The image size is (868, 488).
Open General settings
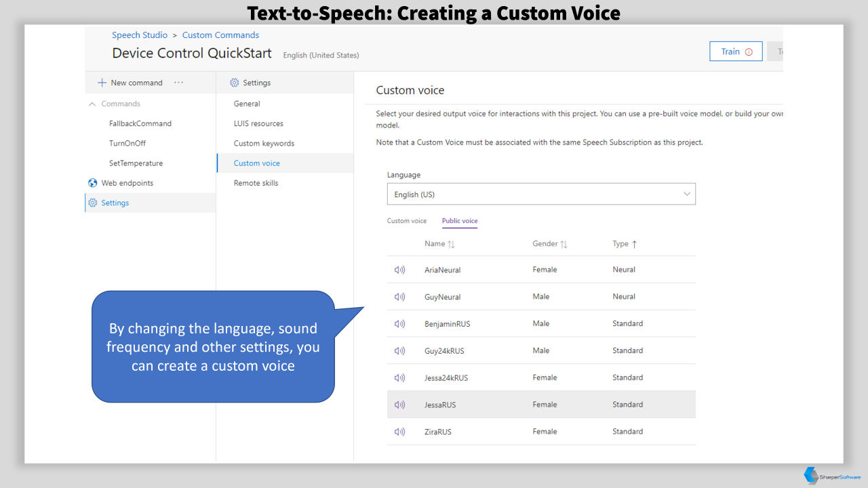(247, 104)
